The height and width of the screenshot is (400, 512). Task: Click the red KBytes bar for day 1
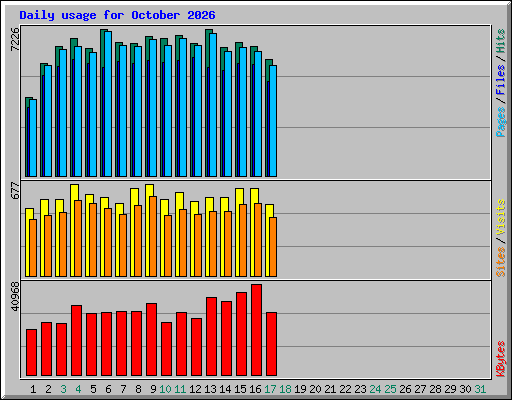point(31,353)
